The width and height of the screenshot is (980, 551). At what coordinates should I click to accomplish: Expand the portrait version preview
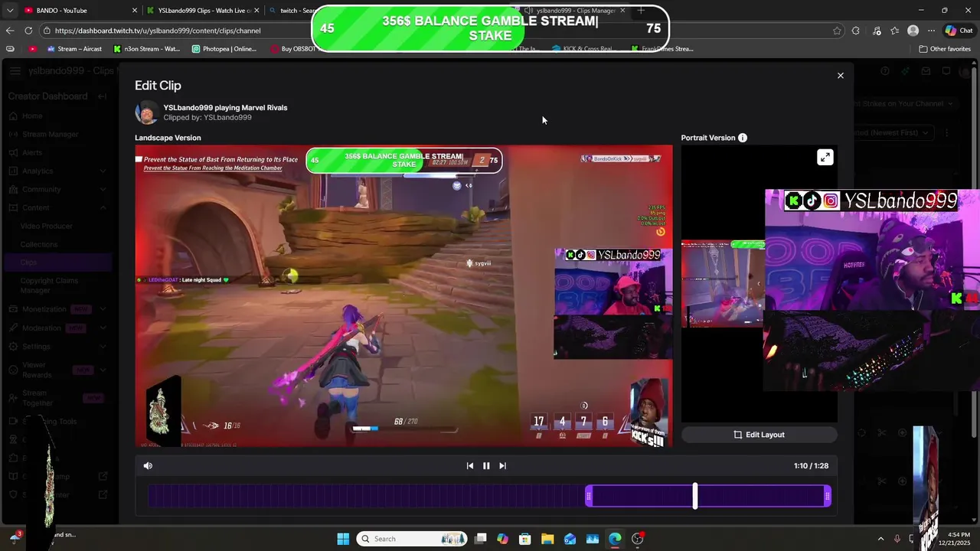(x=825, y=158)
